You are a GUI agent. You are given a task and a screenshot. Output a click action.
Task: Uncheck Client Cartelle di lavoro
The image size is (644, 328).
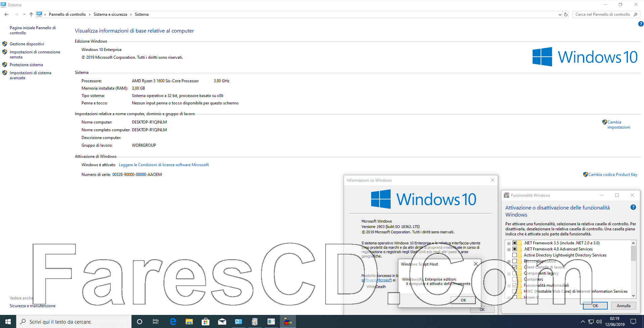pyautogui.click(x=514, y=267)
